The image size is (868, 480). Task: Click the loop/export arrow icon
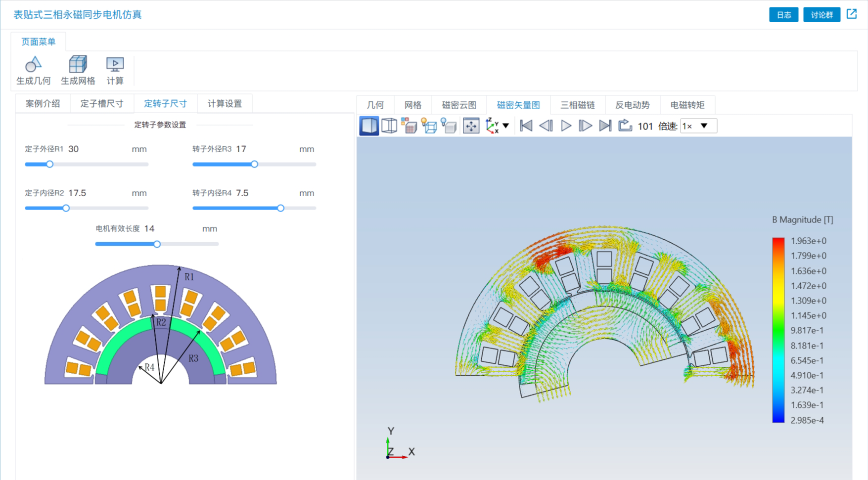click(625, 126)
